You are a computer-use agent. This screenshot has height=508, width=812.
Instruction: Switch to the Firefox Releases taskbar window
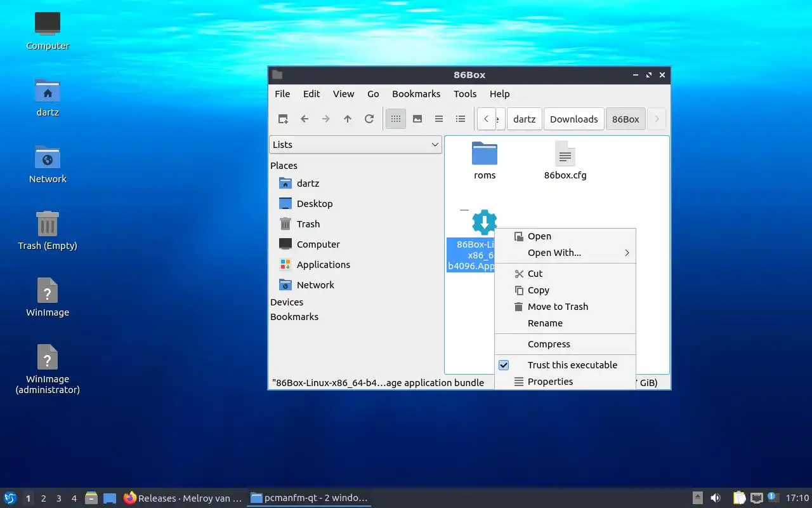tap(183, 498)
